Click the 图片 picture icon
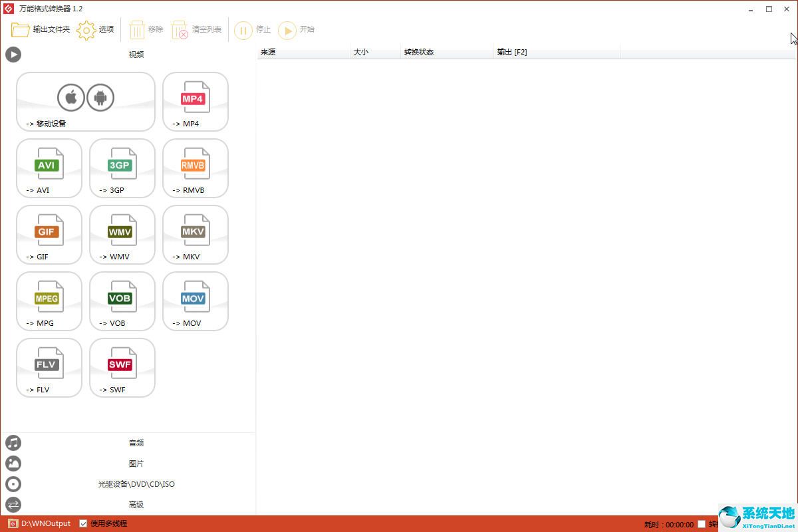This screenshot has width=798, height=532. 13,464
